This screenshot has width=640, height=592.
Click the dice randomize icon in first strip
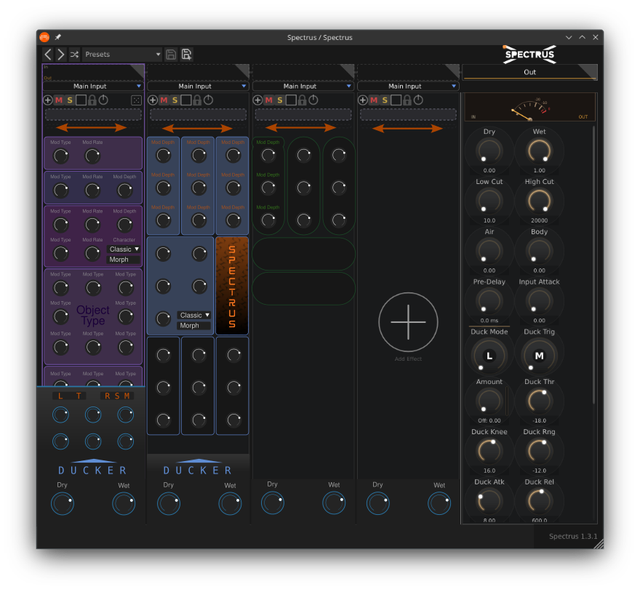(x=136, y=100)
